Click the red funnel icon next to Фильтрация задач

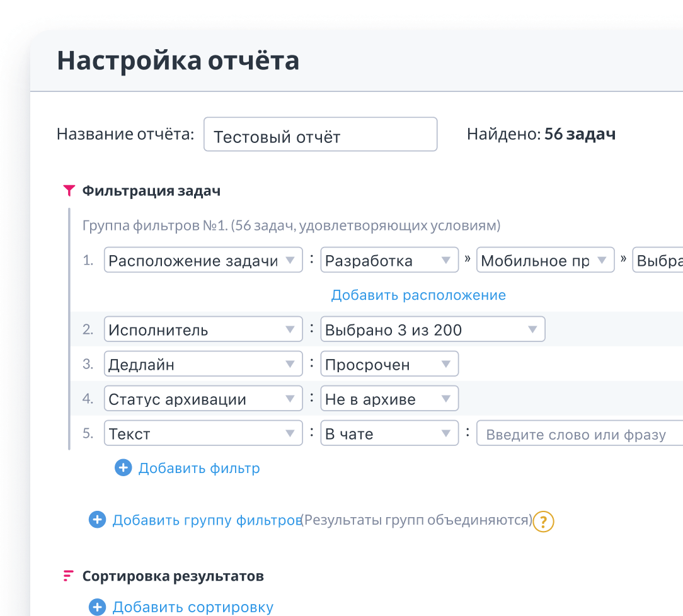69,190
